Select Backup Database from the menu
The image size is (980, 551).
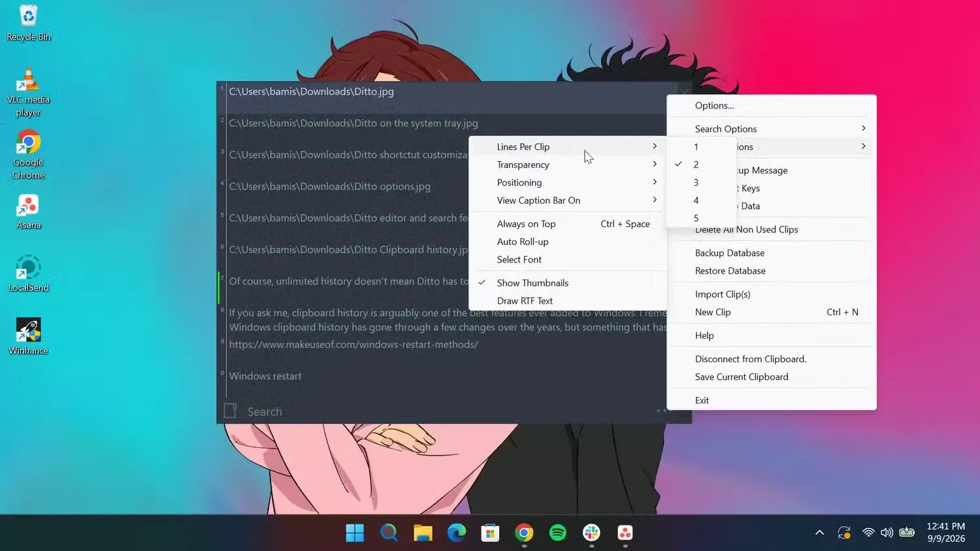coord(772,253)
